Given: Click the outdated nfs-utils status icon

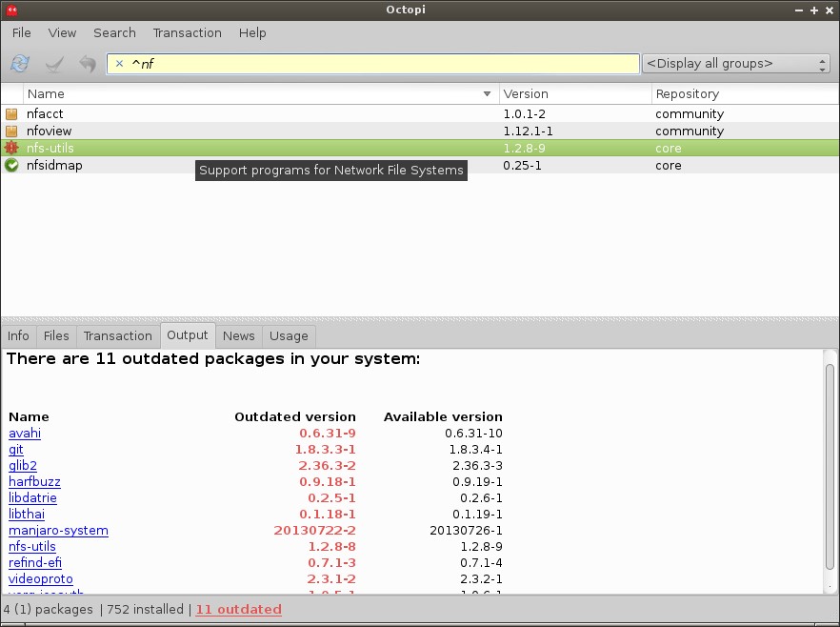Looking at the screenshot, I should pyautogui.click(x=11, y=149).
